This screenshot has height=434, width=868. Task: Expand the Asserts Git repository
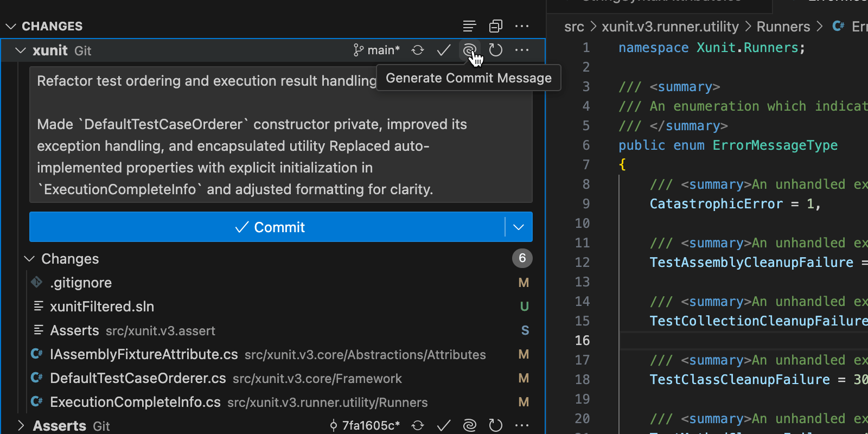(21, 426)
